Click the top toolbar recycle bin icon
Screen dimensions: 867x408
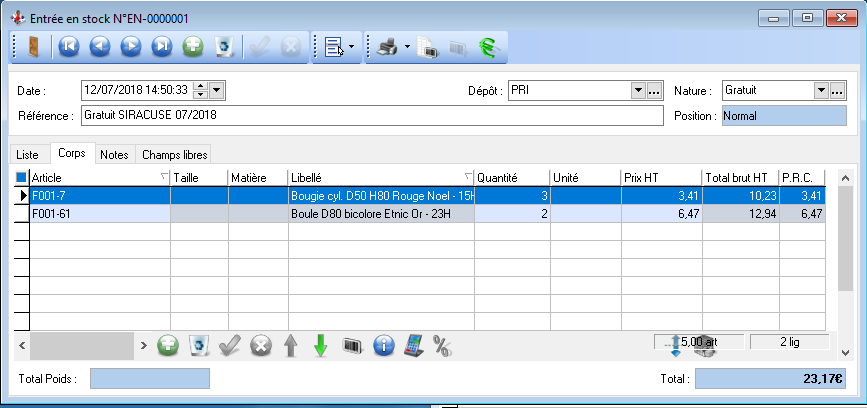click(225, 46)
